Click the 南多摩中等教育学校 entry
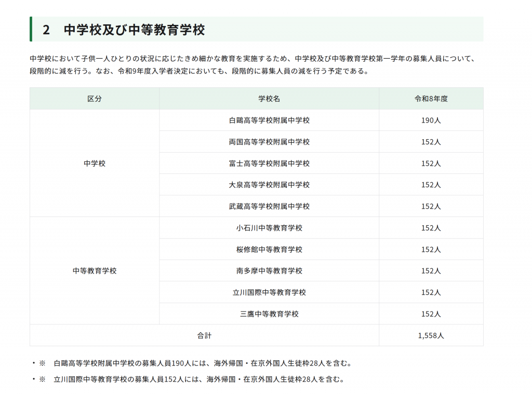This screenshot has height=394, width=532. pos(270,270)
